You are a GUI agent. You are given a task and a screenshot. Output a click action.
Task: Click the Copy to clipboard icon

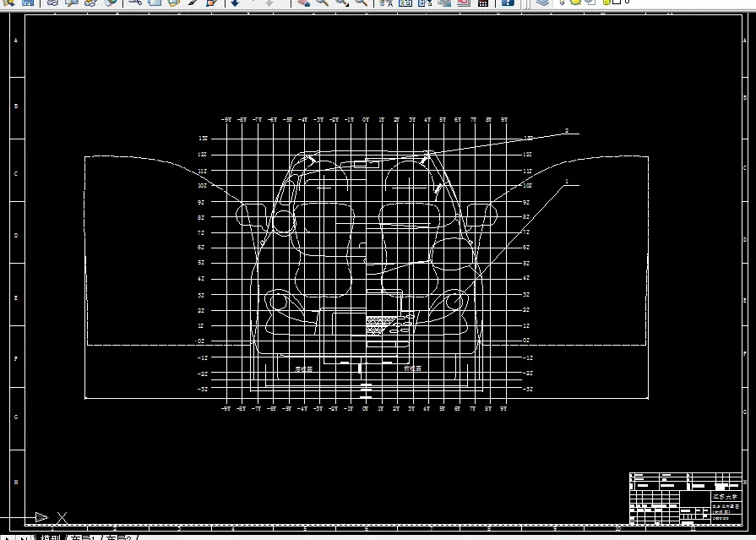(x=155, y=3)
